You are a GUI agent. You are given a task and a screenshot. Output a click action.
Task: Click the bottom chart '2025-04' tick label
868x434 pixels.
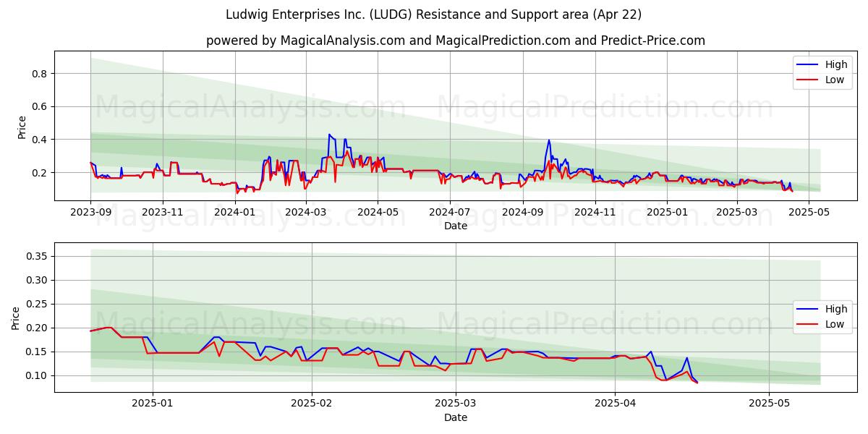pos(615,404)
